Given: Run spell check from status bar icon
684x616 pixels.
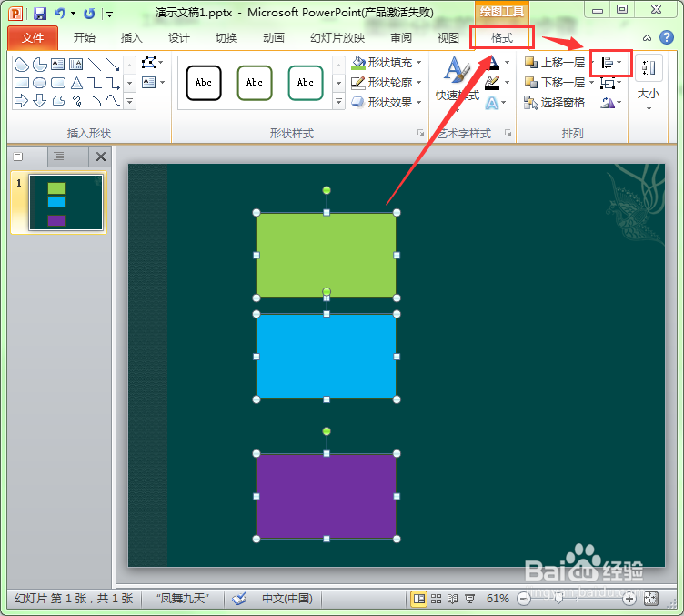Looking at the screenshot, I should tap(239, 598).
